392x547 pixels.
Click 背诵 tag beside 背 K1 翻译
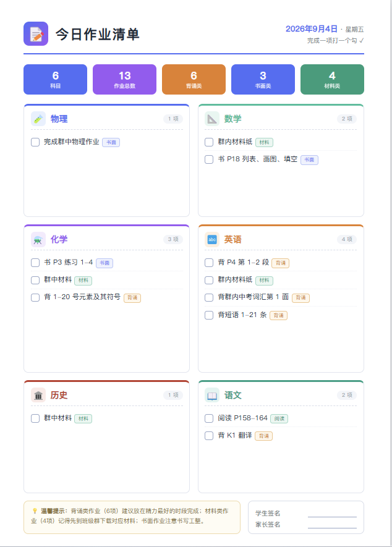[264, 436]
